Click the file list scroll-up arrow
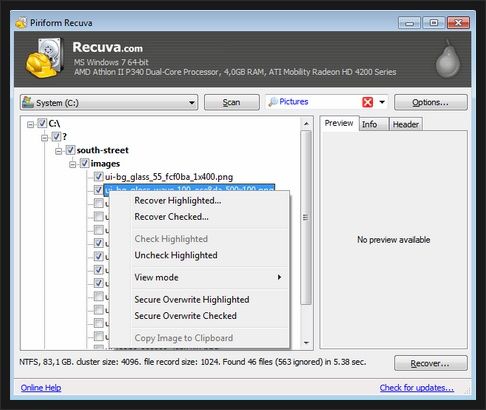The width and height of the screenshot is (486, 410). coord(306,124)
